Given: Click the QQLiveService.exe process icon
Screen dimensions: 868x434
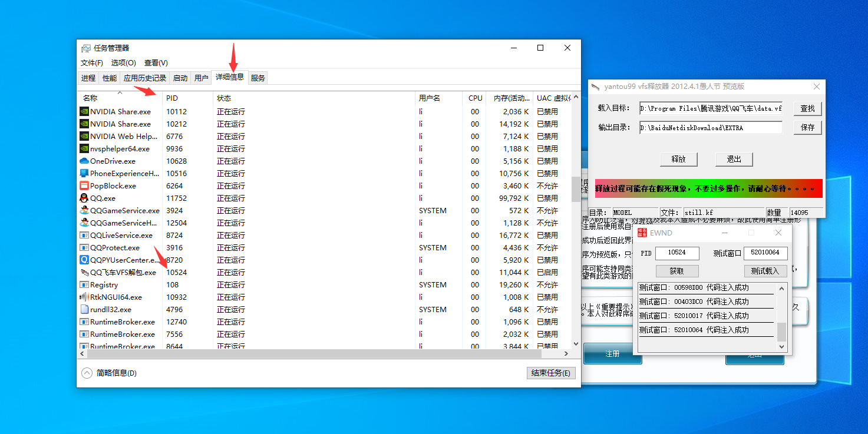Looking at the screenshot, I should point(84,235).
